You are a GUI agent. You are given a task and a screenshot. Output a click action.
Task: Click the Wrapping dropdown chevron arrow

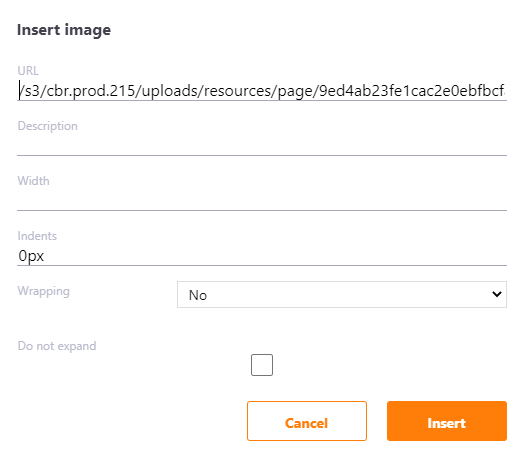pos(497,294)
